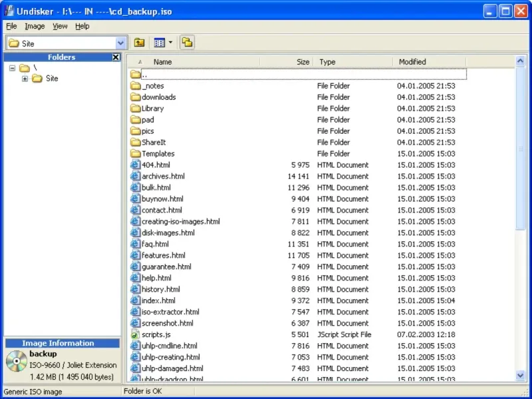Open the Image menu
This screenshot has width=532, height=399.
[35, 26]
